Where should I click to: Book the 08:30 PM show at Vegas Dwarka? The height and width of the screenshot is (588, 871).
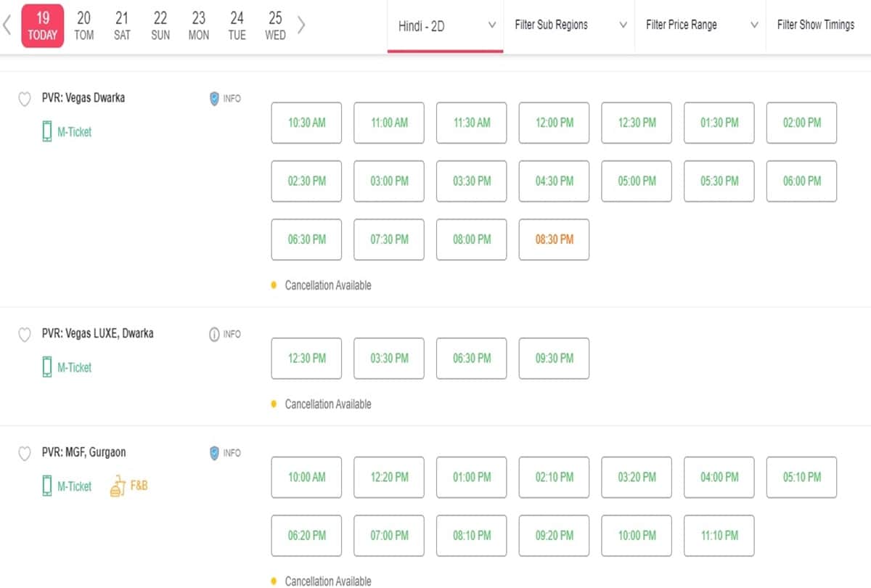click(x=554, y=240)
